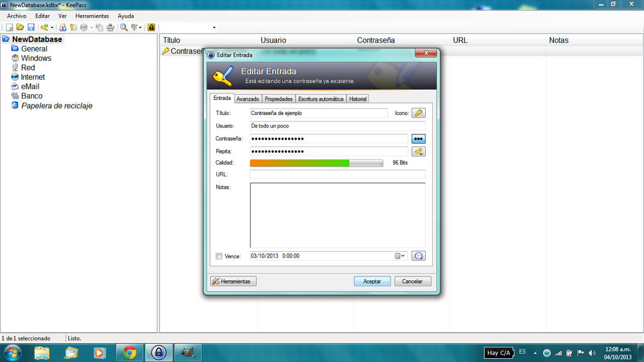Open Google Chrome from taskbar

coord(130,353)
